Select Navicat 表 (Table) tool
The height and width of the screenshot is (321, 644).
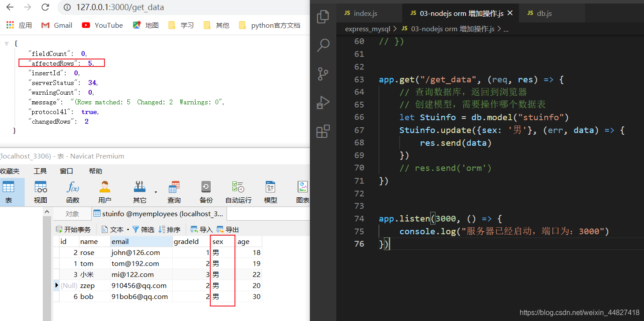[x=8, y=192]
